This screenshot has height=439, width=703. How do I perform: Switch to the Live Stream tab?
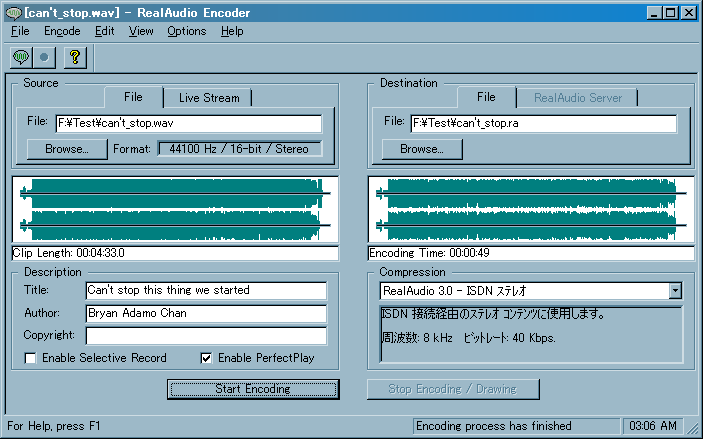click(209, 98)
